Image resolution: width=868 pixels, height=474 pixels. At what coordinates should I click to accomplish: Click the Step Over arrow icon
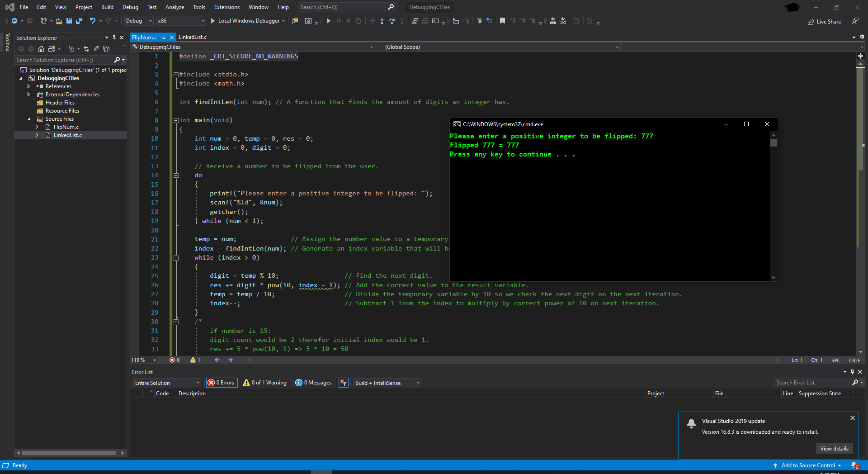tap(392, 21)
